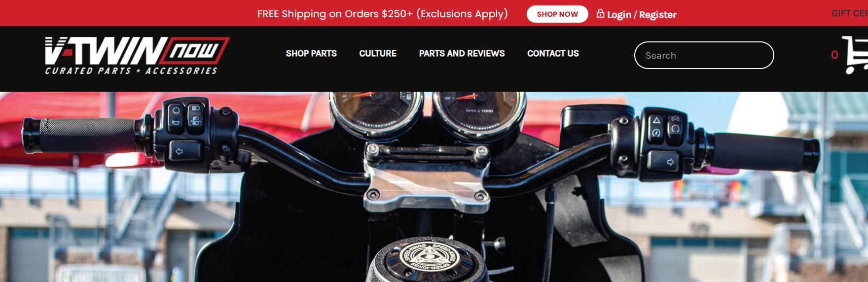Open the shopping cart icon

pyautogui.click(x=855, y=55)
